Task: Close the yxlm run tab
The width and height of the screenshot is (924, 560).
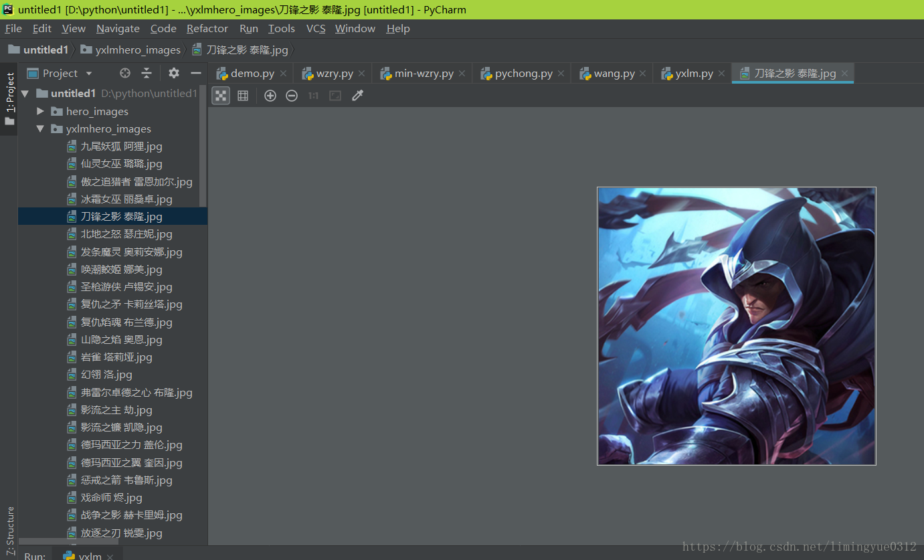Action: pos(110,557)
